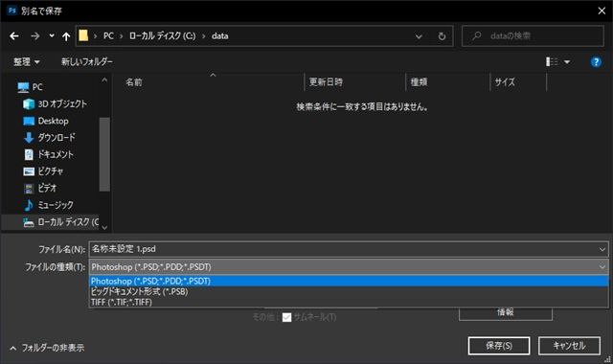Select PC in the navigation tree
The image size is (613, 364).
click(x=37, y=87)
